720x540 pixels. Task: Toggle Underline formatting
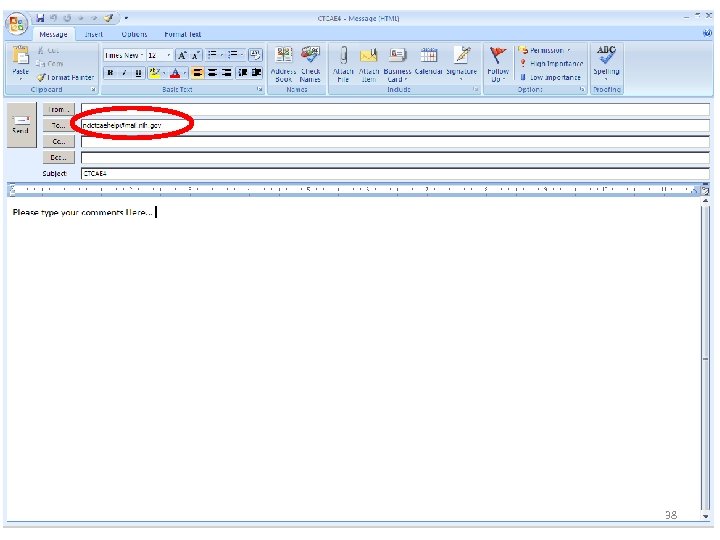pyautogui.click(x=138, y=73)
